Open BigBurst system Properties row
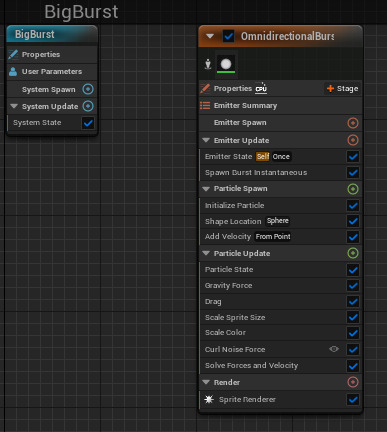This screenshot has height=432, width=387. click(52, 54)
